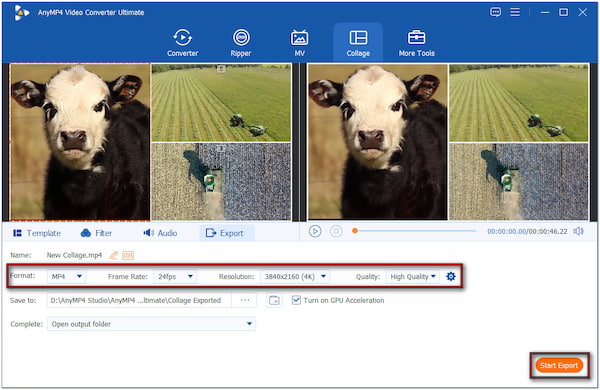The height and width of the screenshot is (390, 600).
Task: Select the cow clip in collage editor
Action: [x=80, y=142]
